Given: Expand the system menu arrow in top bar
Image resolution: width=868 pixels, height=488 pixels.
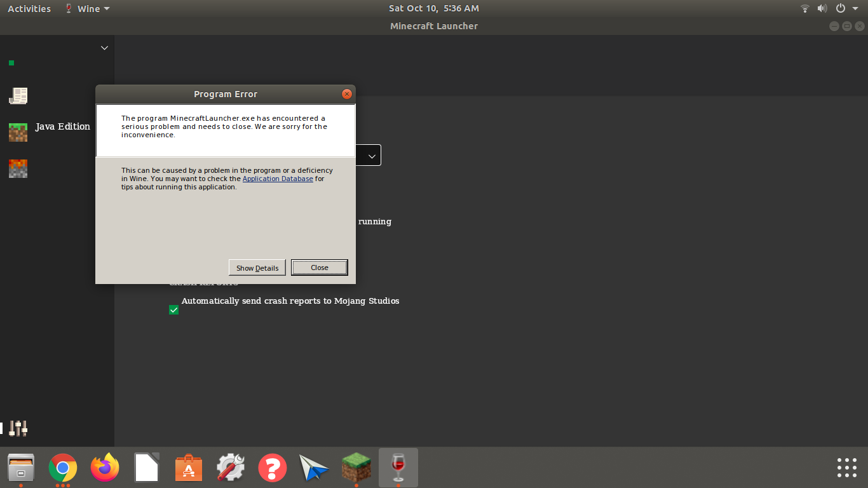Looking at the screenshot, I should (x=855, y=9).
